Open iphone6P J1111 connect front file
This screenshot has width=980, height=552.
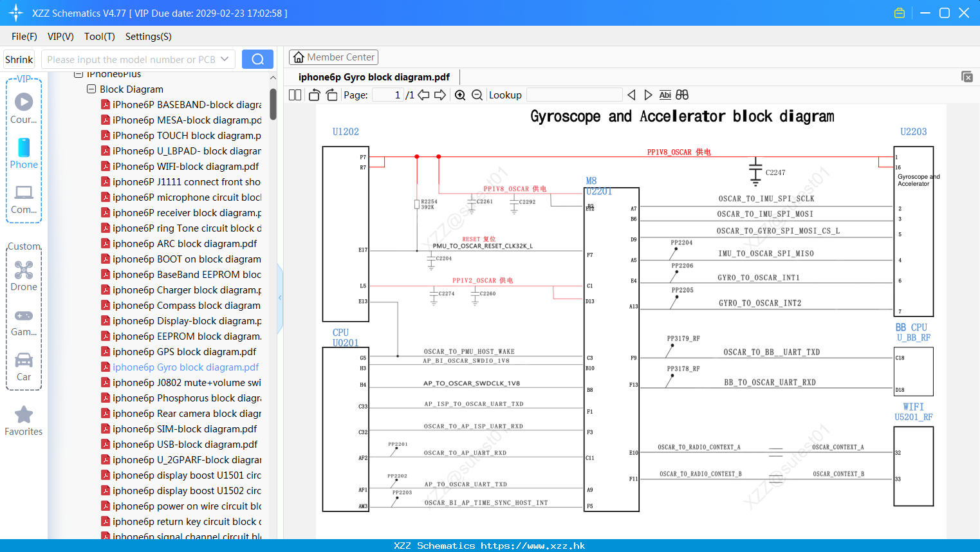[181, 182]
